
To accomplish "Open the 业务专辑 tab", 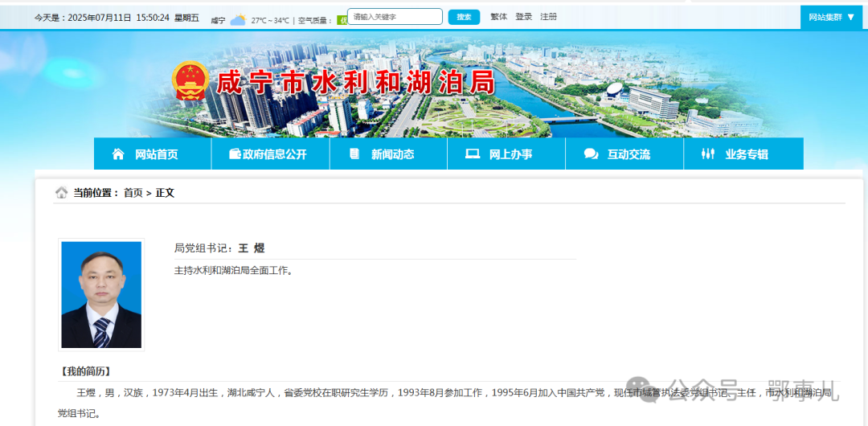I will pos(743,154).
